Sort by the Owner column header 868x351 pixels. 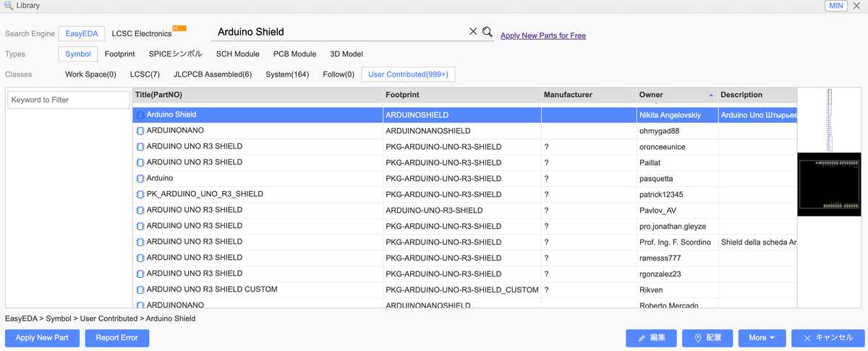(677, 95)
